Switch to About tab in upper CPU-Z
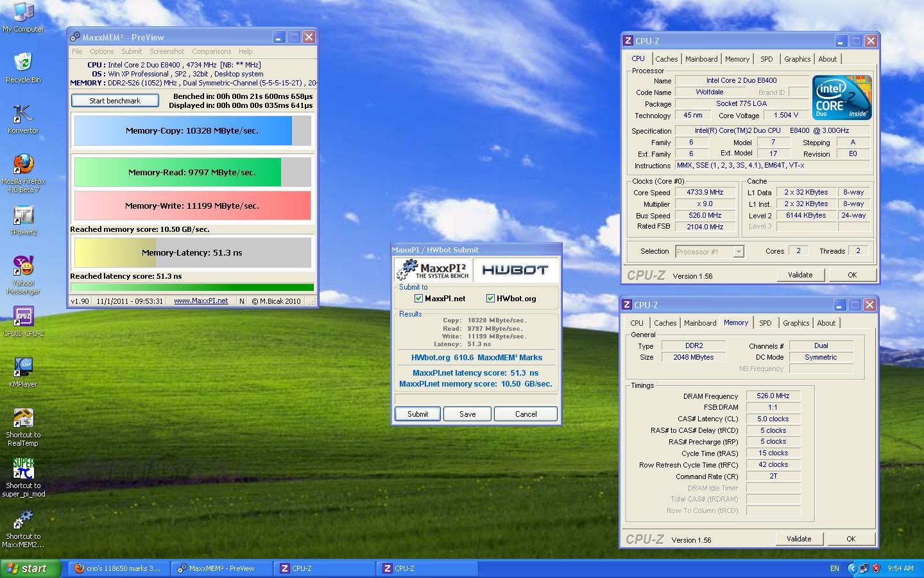This screenshot has width=924, height=578. (827, 59)
